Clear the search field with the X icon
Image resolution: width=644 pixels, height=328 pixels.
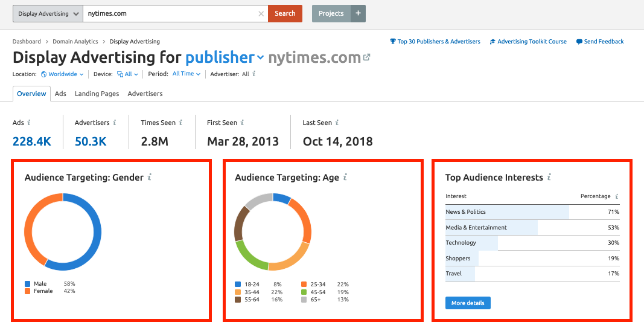[x=261, y=13]
